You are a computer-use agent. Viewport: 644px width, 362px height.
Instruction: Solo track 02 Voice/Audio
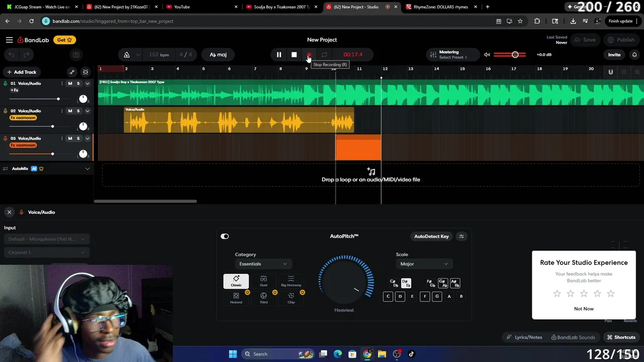click(x=78, y=111)
